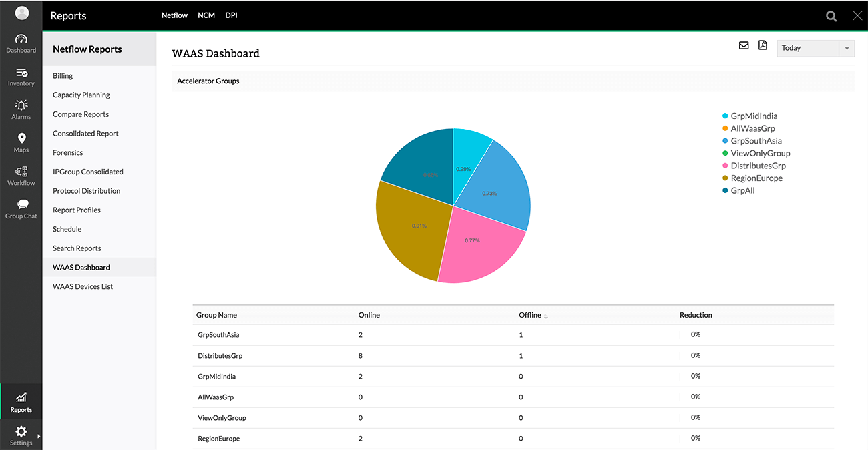Click the Netflow Reports panel heading
Screen dimensions: 868x450
pyautogui.click(x=87, y=49)
